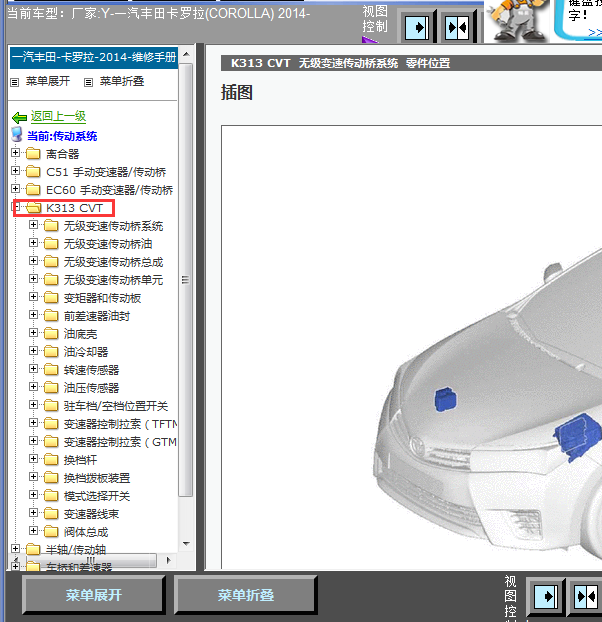Click the bottom collapse-arrows view control icon
Viewport: 602px width, 622px height.
coord(586,596)
